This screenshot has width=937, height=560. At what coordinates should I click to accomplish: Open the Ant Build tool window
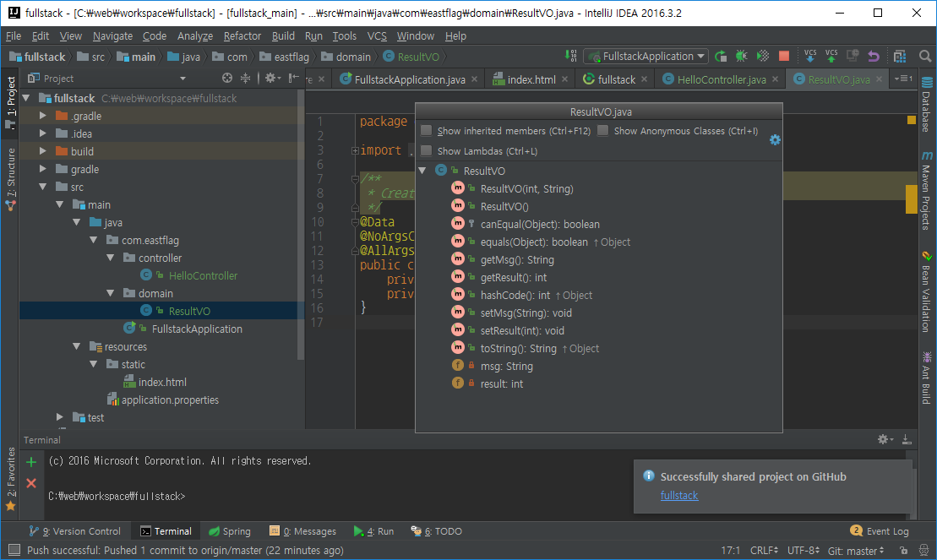[927, 378]
